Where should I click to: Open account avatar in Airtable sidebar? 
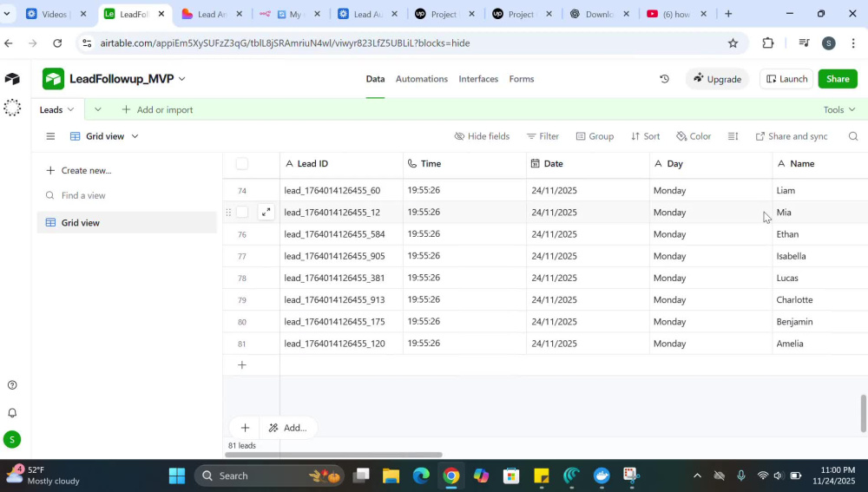tap(12, 439)
